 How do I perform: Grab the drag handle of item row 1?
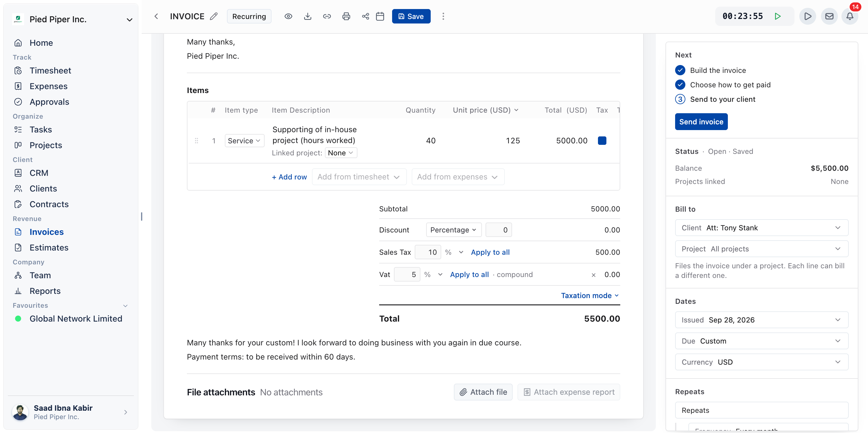pyautogui.click(x=197, y=141)
